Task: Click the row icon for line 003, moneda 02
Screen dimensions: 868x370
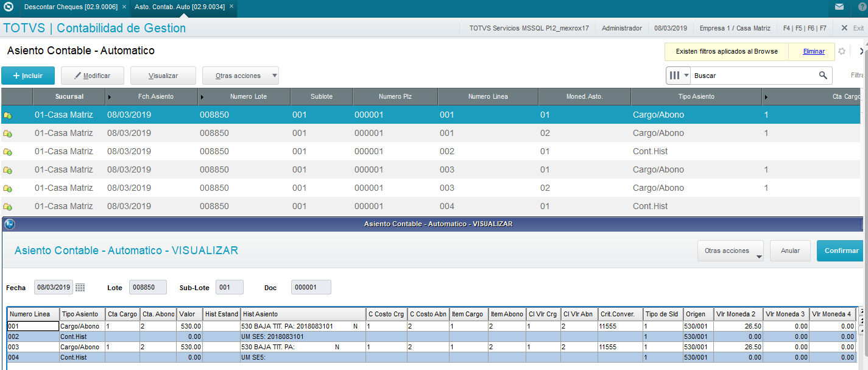Action: pyautogui.click(x=8, y=188)
